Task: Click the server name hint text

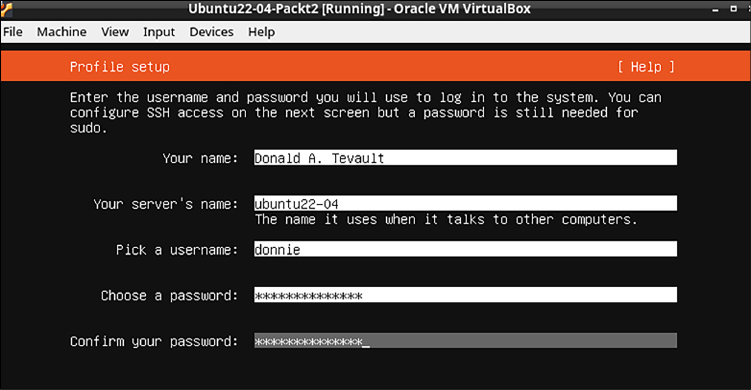Action: click(446, 219)
